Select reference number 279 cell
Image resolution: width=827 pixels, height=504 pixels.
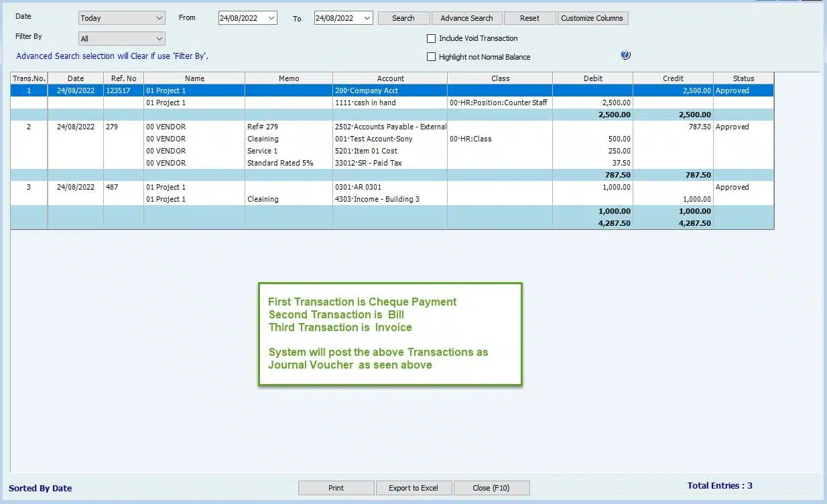click(124, 127)
